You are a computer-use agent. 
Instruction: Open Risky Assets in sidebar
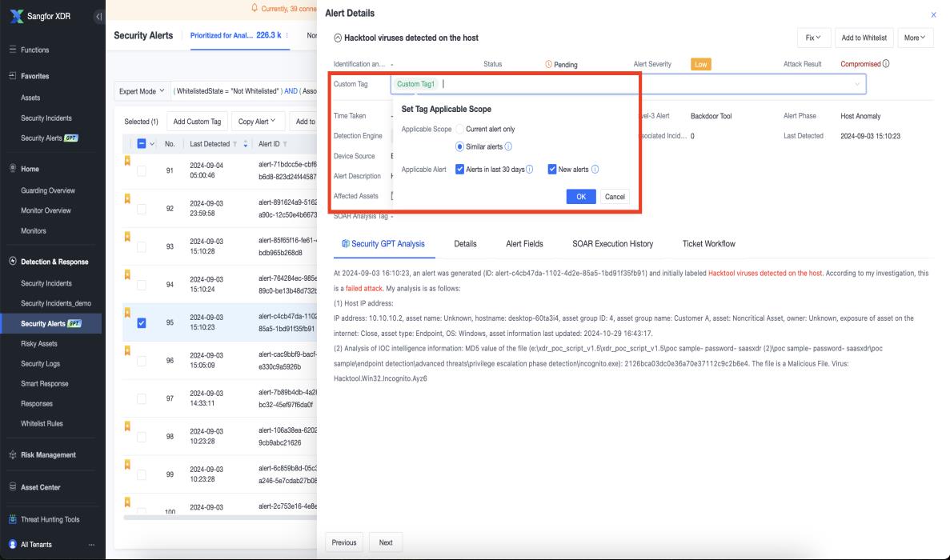pos(38,343)
